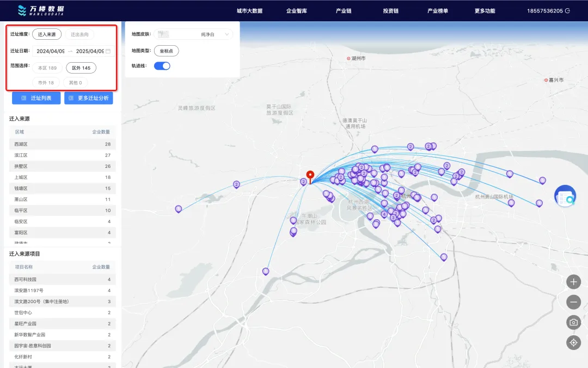
Task: Open 投资链 menu
Action: 391,11
